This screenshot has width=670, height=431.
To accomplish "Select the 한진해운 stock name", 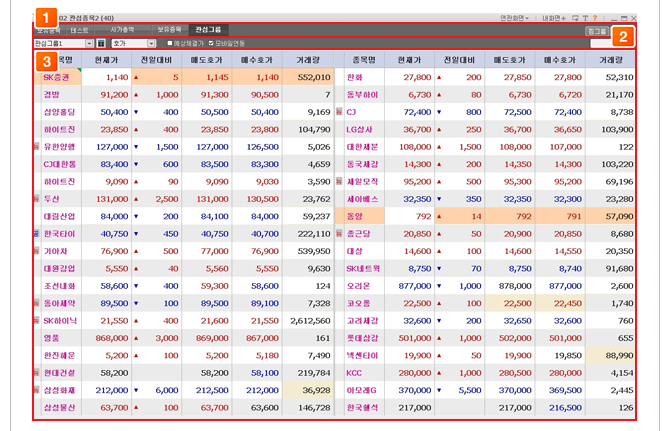I will click(59, 355).
